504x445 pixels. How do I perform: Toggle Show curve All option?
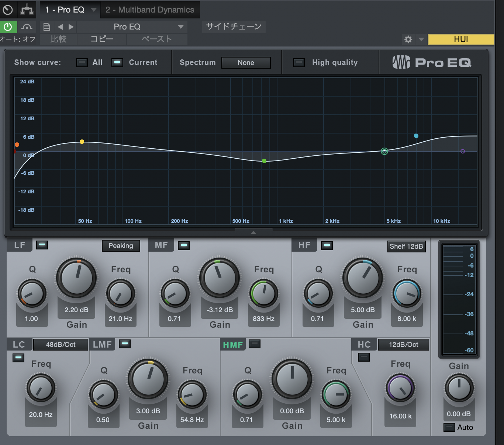[82, 62]
